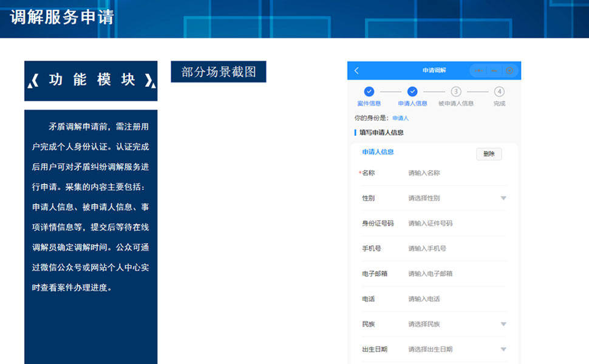Image resolution: width=589 pixels, height=364 pixels.
Task: Click the blue 申请人 identity link
Action: pos(400,118)
